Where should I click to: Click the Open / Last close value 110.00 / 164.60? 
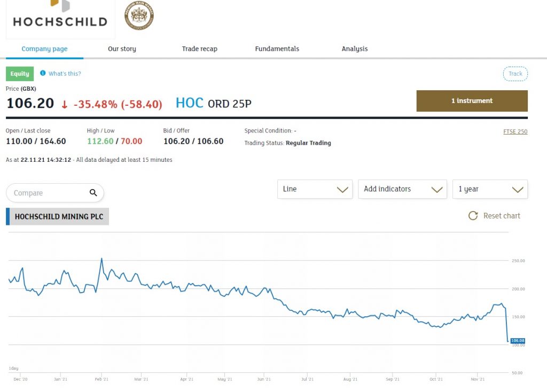(36, 141)
